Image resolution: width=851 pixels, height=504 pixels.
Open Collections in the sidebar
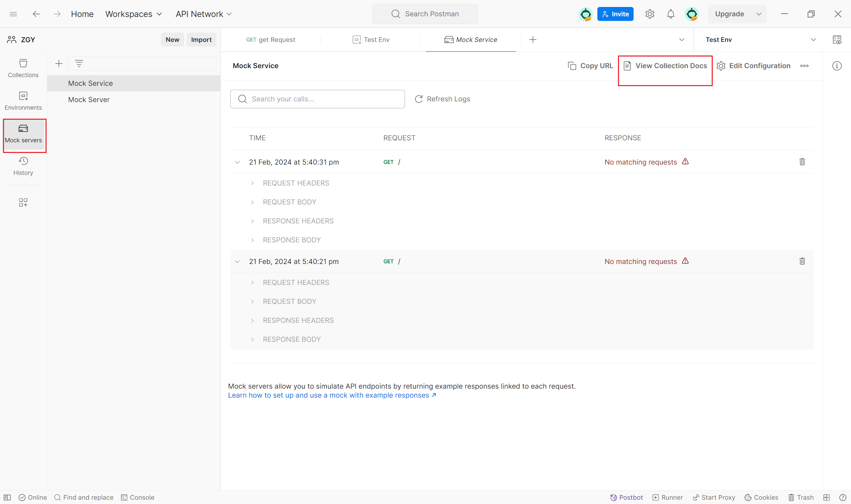pos(23,68)
